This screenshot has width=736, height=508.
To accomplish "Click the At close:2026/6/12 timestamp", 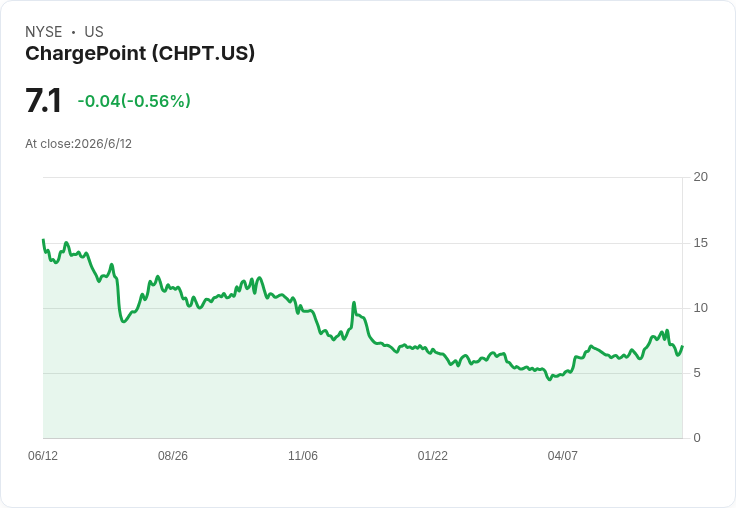I will pos(78,144).
